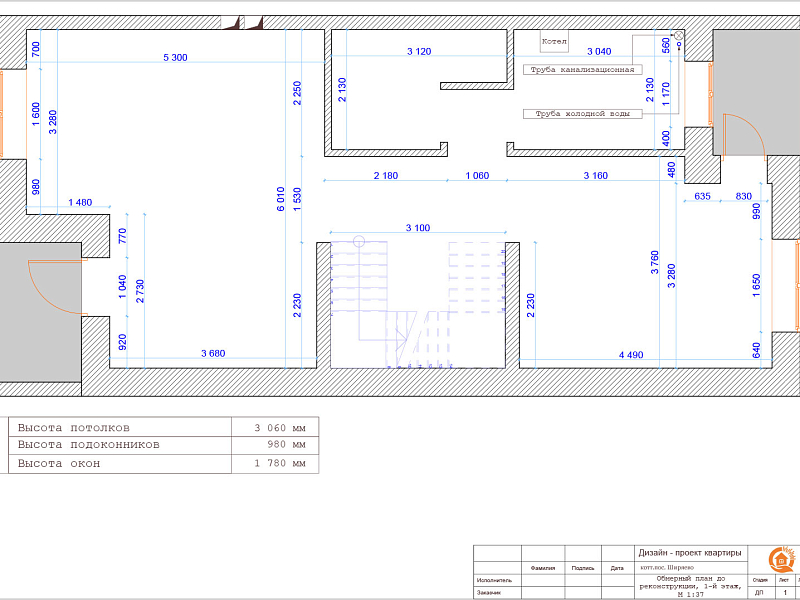The image size is (800, 600).
Task: Click the '1 780 мм' window height value
Action: pyautogui.click(x=280, y=463)
